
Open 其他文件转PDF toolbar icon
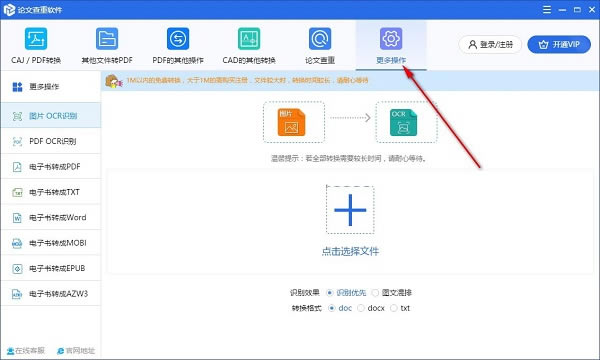click(x=107, y=39)
